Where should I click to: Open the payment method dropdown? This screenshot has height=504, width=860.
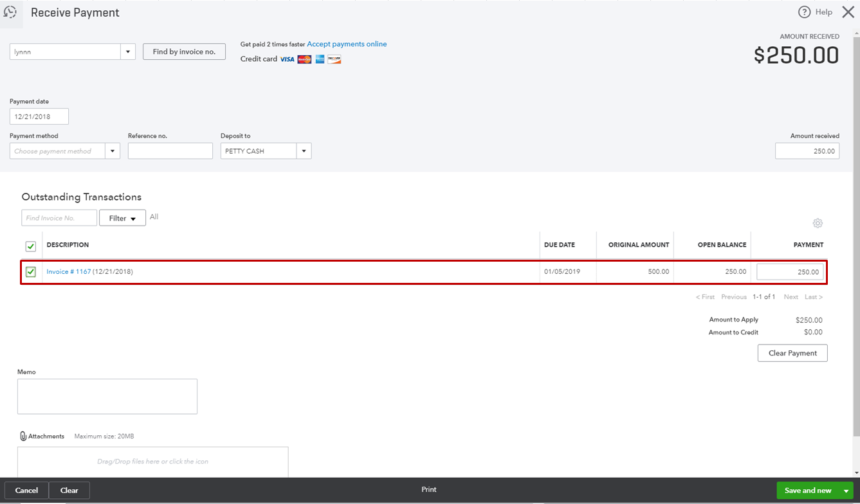click(113, 151)
